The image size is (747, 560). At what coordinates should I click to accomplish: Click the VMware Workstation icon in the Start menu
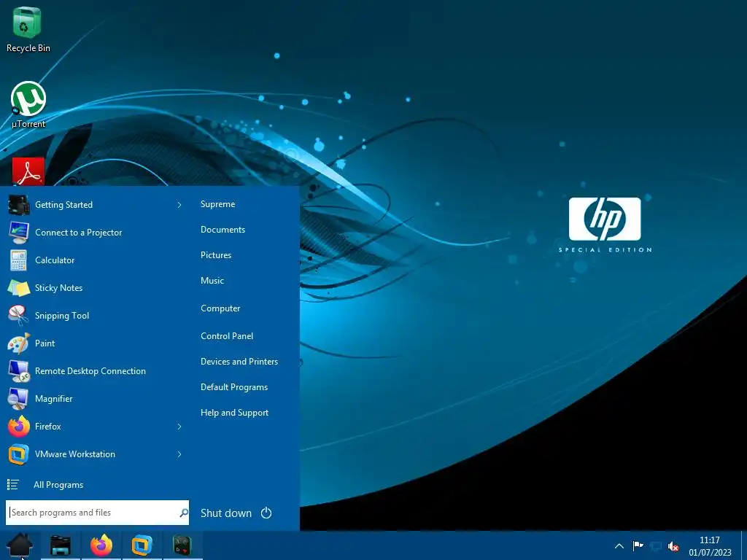click(18, 454)
